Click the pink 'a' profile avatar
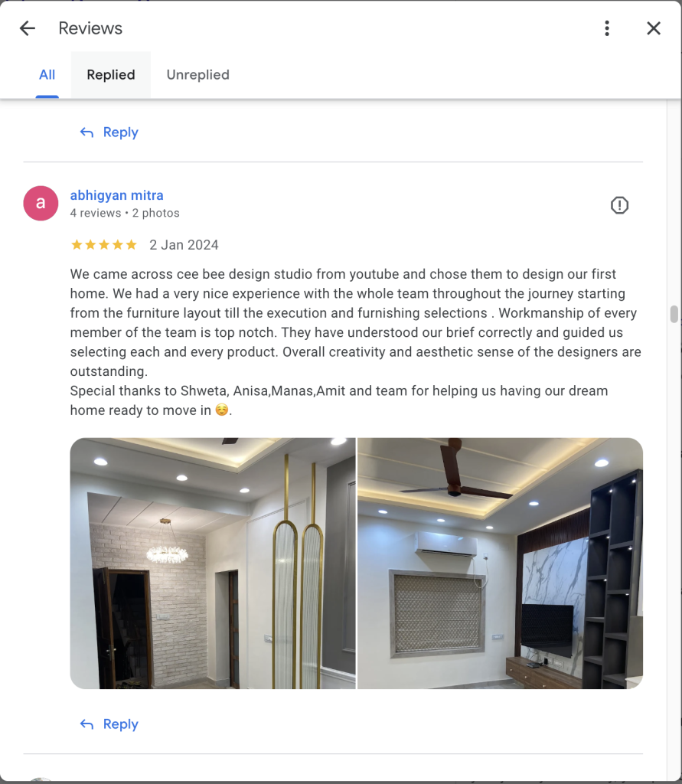Image resolution: width=682 pixels, height=784 pixels. [x=41, y=204]
